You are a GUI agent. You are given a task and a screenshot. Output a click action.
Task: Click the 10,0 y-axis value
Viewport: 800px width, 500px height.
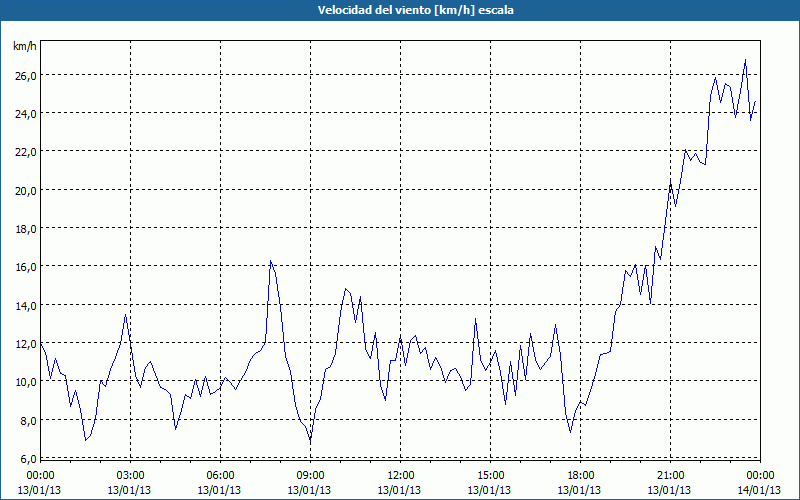(25, 382)
